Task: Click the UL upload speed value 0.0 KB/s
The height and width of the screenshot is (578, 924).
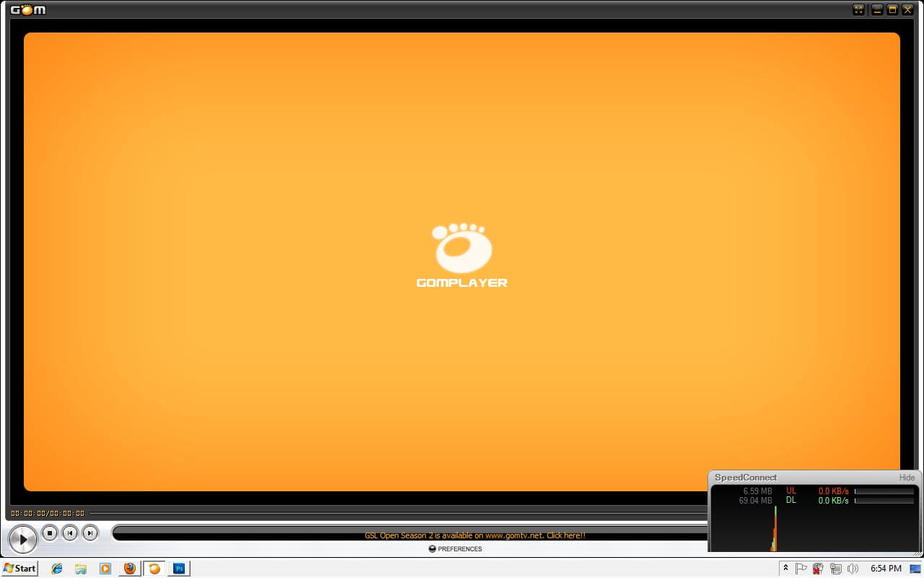Action: (833, 491)
